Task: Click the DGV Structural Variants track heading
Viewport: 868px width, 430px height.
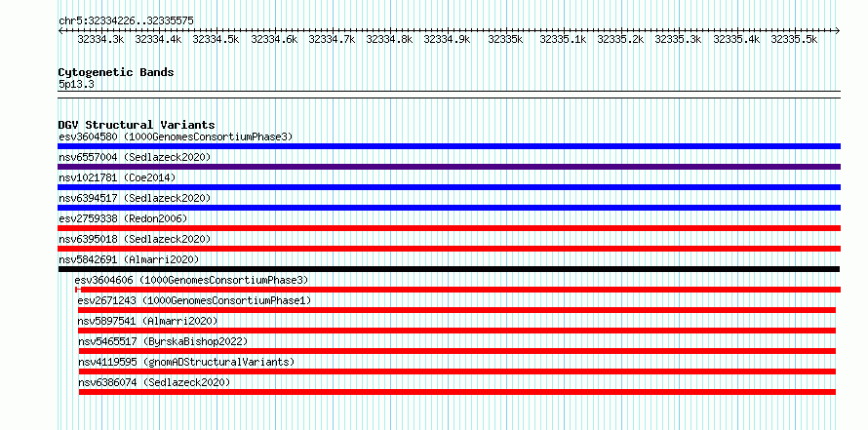Action: 137,125
